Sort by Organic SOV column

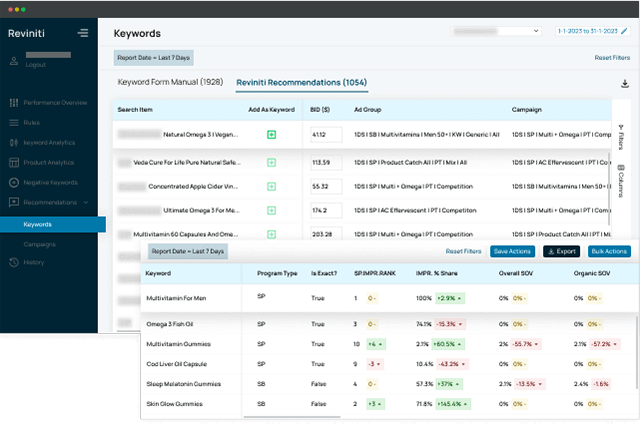point(592,273)
